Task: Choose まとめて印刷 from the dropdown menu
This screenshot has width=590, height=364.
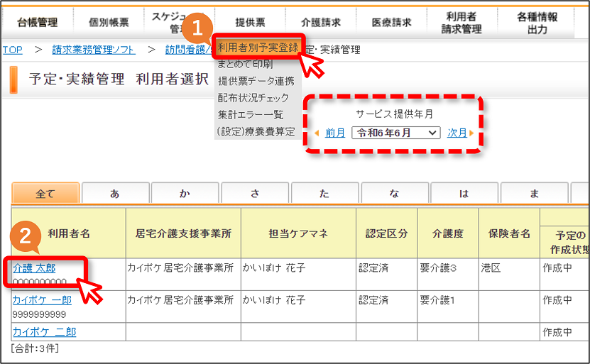Action: (245, 65)
